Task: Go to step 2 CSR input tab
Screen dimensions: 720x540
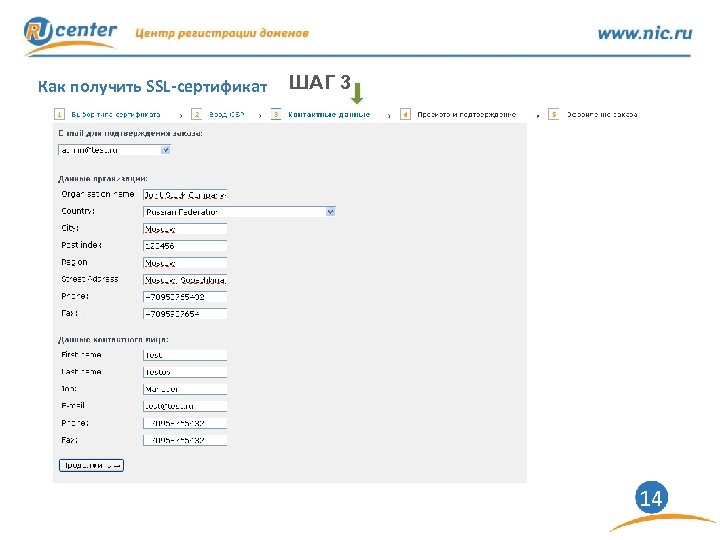Action: pos(226,114)
